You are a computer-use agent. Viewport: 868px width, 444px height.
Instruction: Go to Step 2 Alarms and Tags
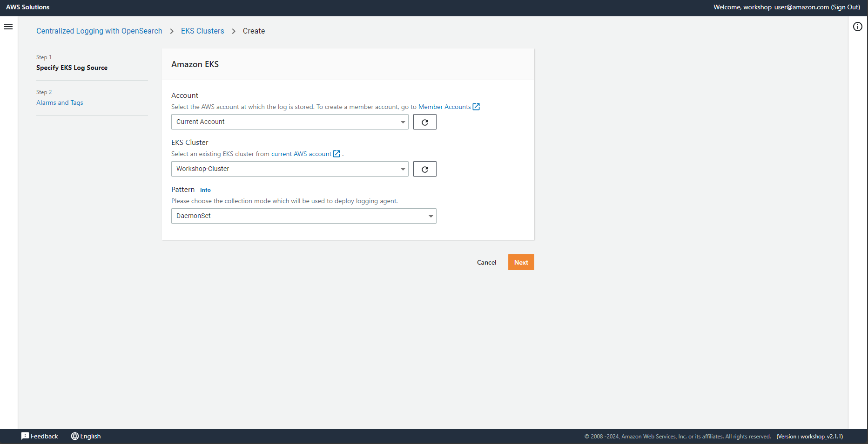pyautogui.click(x=60, y=102)
